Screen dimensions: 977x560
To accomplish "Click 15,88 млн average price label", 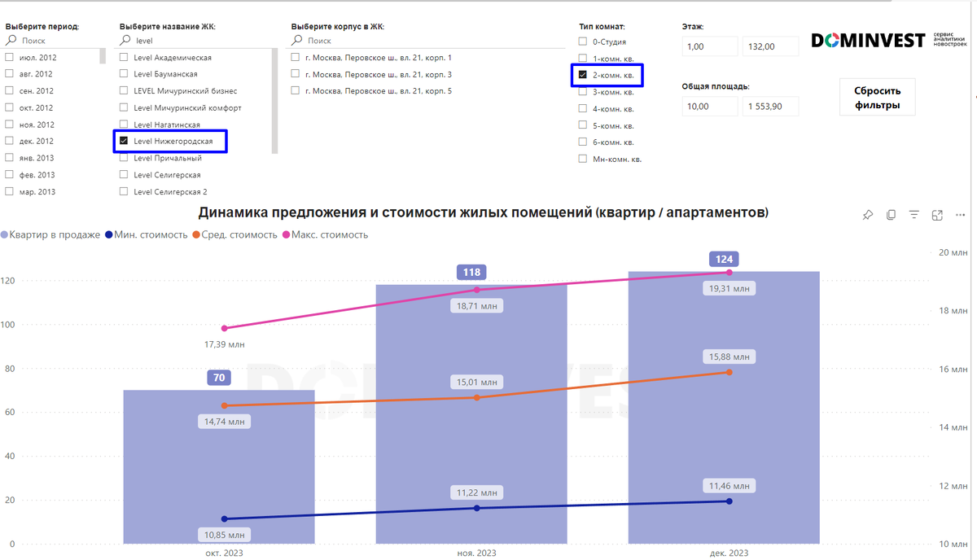I will tap(731, 357).
